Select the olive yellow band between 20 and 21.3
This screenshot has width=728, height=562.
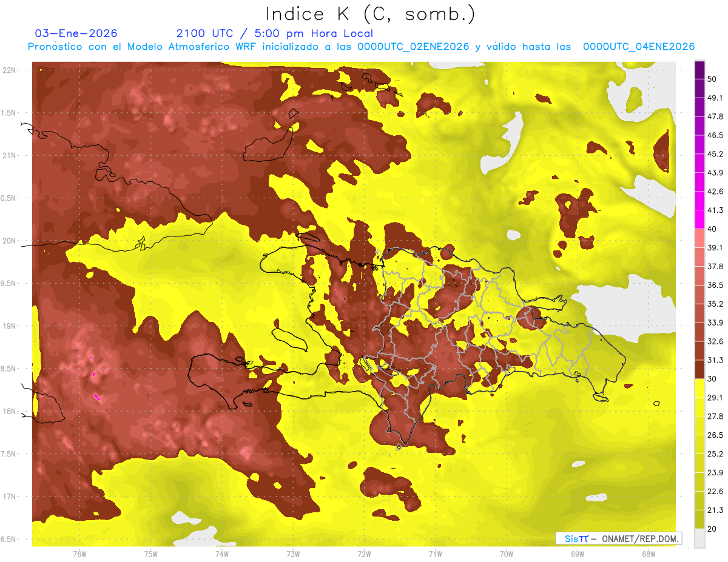tap(699, 519)
